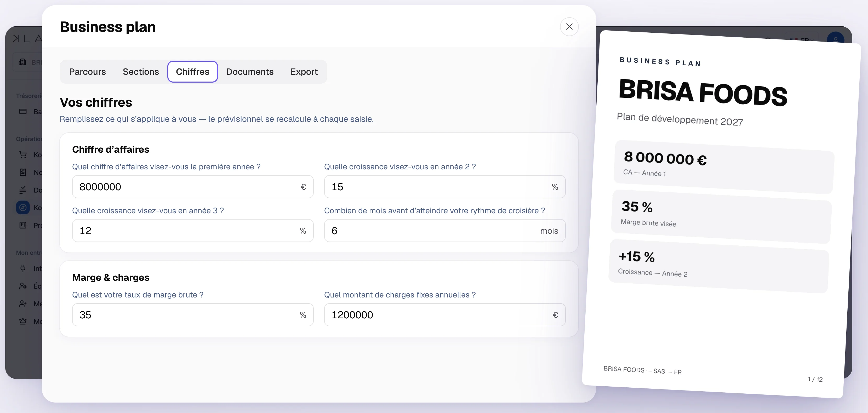Focus the gross margin rate field showing 35
The image size is (868, 413).
[x=193, y=315]
